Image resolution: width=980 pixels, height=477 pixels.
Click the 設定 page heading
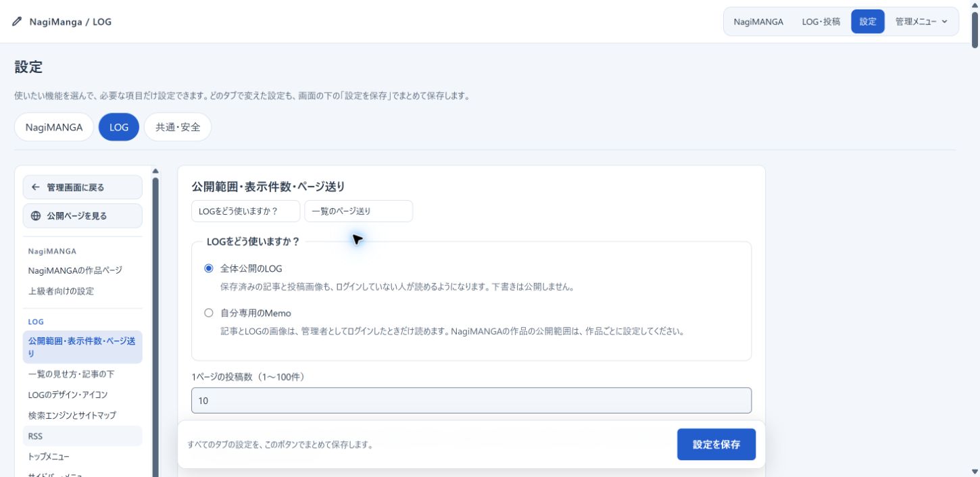click(28, 67)
